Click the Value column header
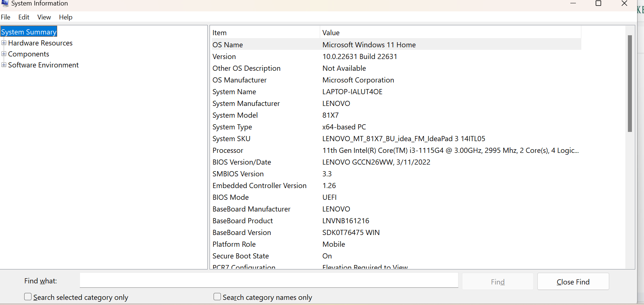This screenshot has height=305, width=644. pyautogui.click(x=451, y=33)
